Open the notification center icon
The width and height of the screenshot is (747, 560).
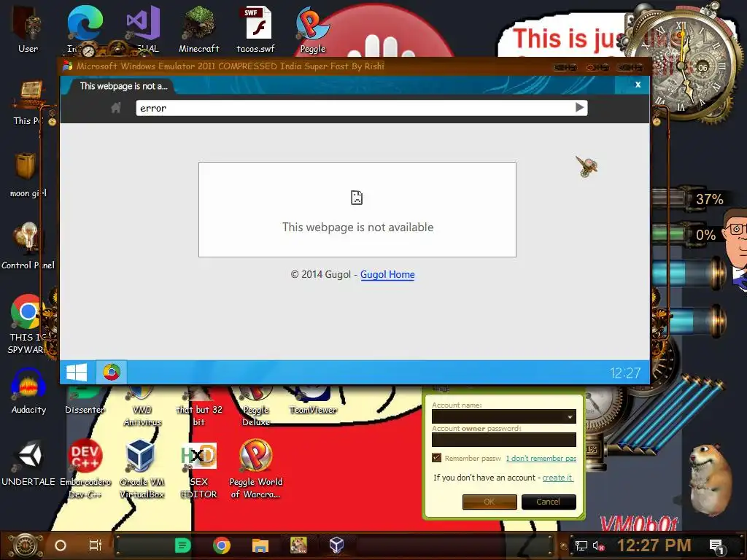click(717, 546)
